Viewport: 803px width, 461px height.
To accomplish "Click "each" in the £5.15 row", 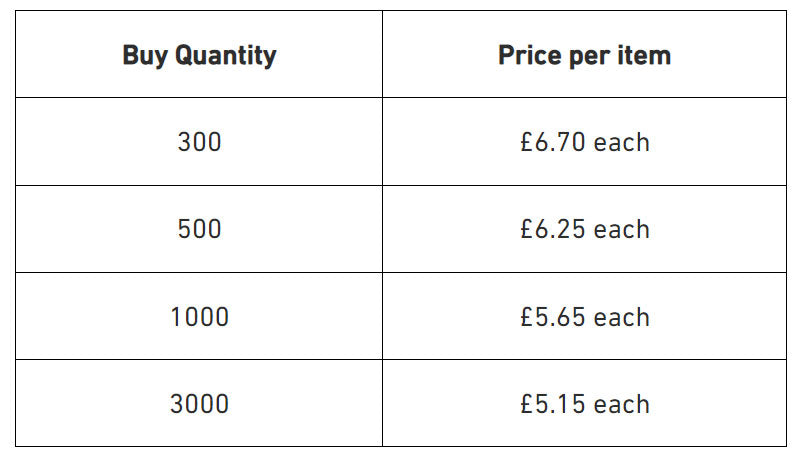I will point(622,404).
